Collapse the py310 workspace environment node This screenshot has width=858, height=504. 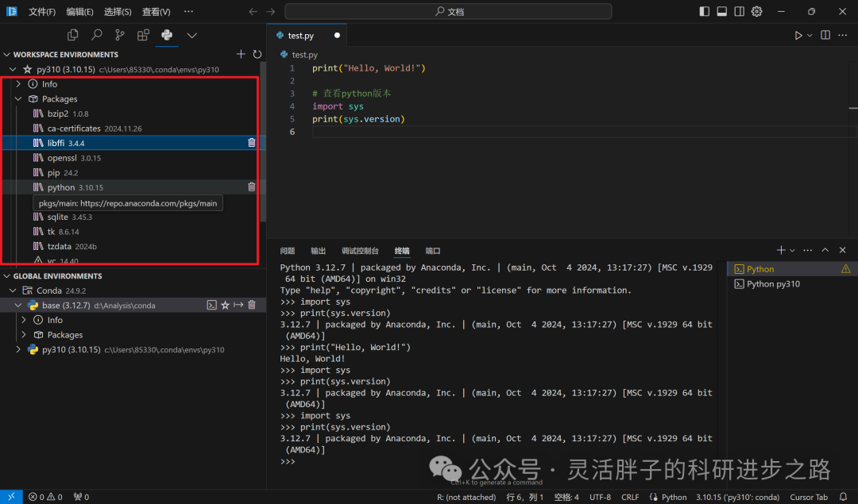(13, 69)
